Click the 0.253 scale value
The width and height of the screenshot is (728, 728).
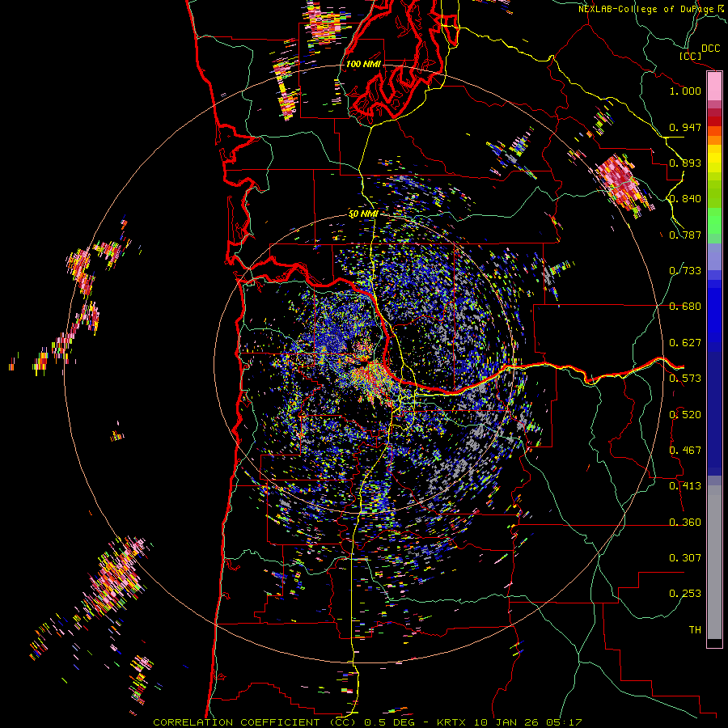(x=685, y=594)
